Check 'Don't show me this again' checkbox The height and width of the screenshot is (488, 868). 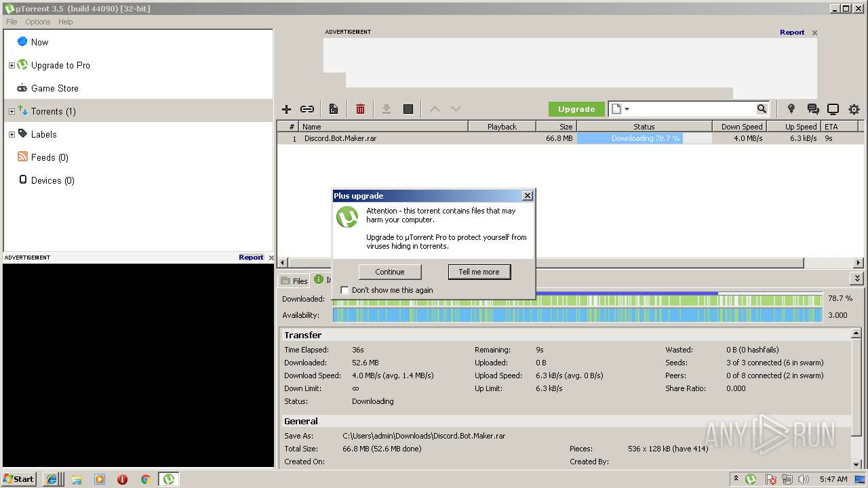click(344, 290)
